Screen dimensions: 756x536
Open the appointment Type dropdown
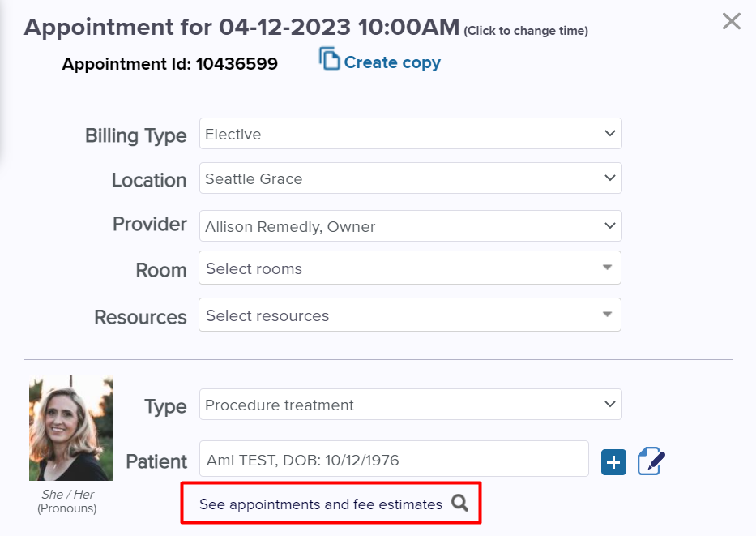point(410,405)
